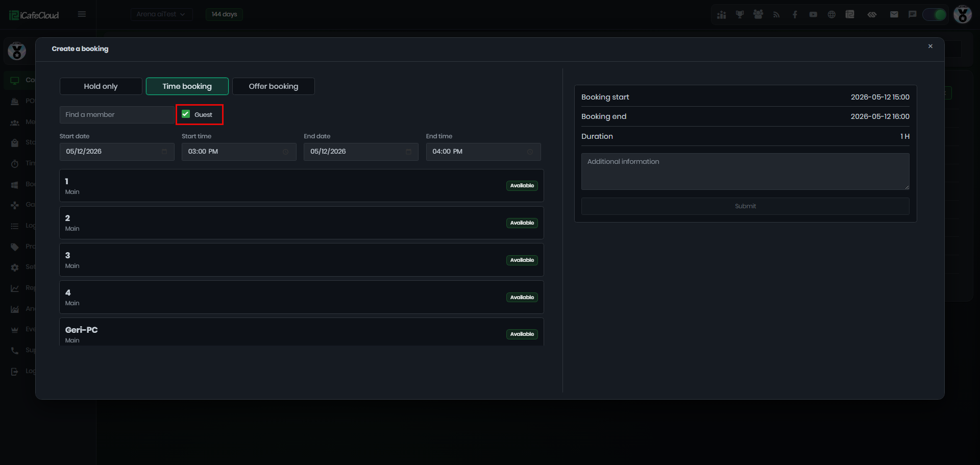This screenshot has height=465, width=980.
Task: Click Available badge for computer 1
Action: click(522, 186)
